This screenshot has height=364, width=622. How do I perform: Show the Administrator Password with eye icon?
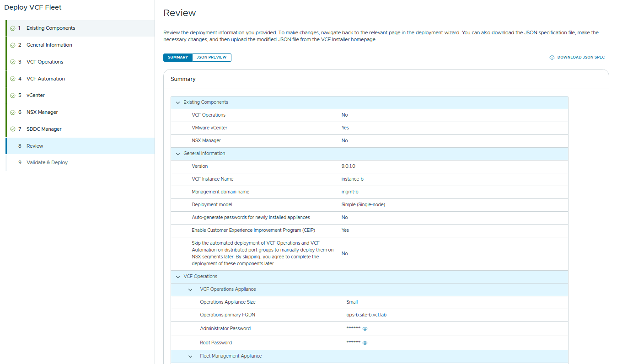[x=365, y=329]
